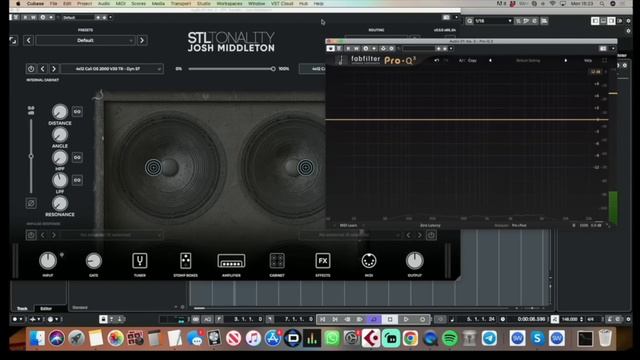Toggle the transport cycle loop button

[373, 319]
